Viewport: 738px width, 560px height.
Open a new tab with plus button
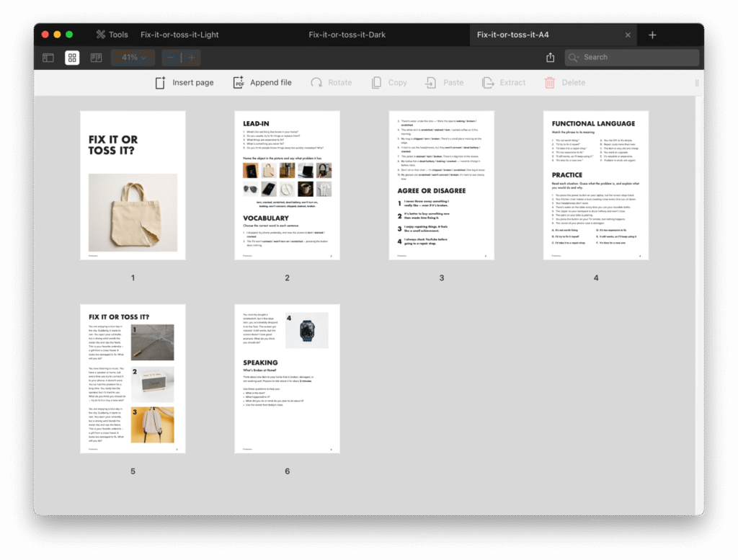tap(652, 35)
